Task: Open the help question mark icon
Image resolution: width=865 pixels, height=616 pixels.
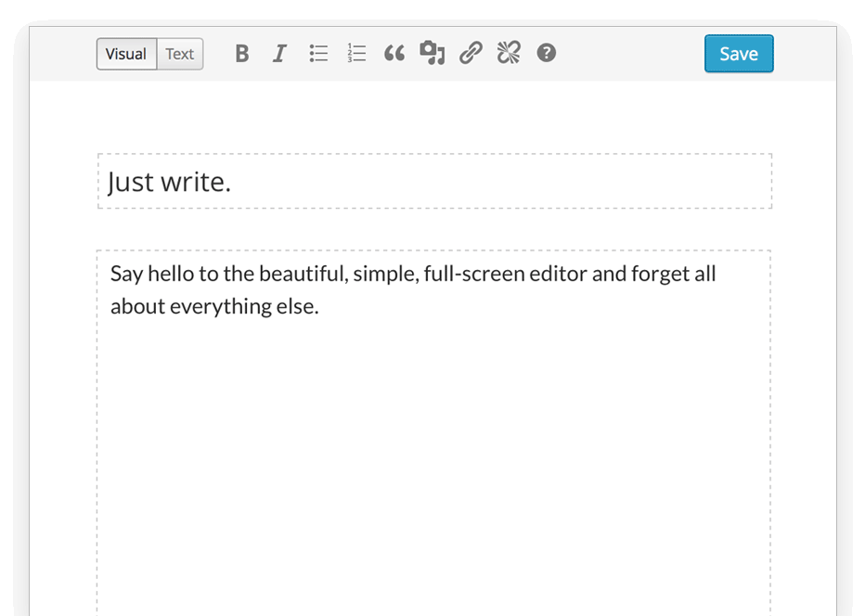Action: click(547, 54)
